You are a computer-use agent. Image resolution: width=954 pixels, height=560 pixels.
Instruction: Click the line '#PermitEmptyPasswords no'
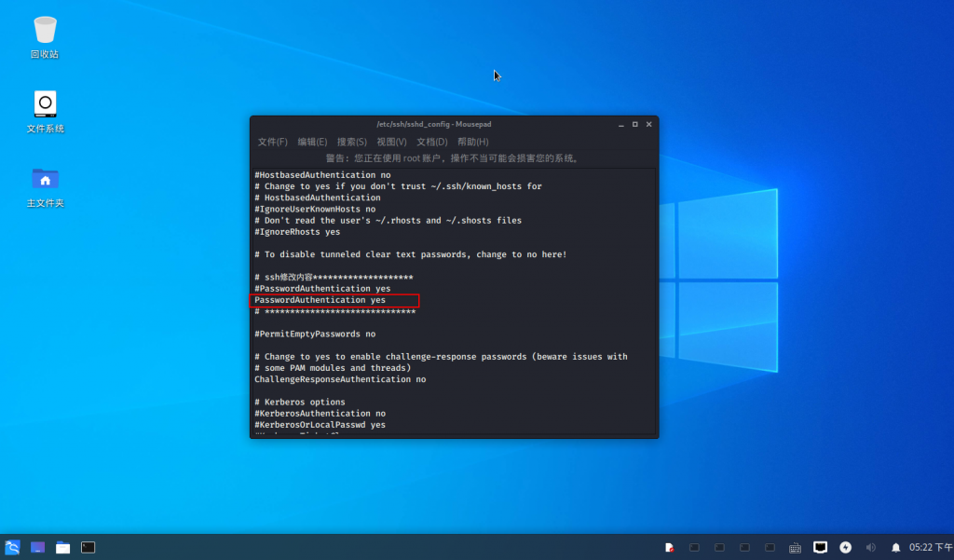(315, 335)
